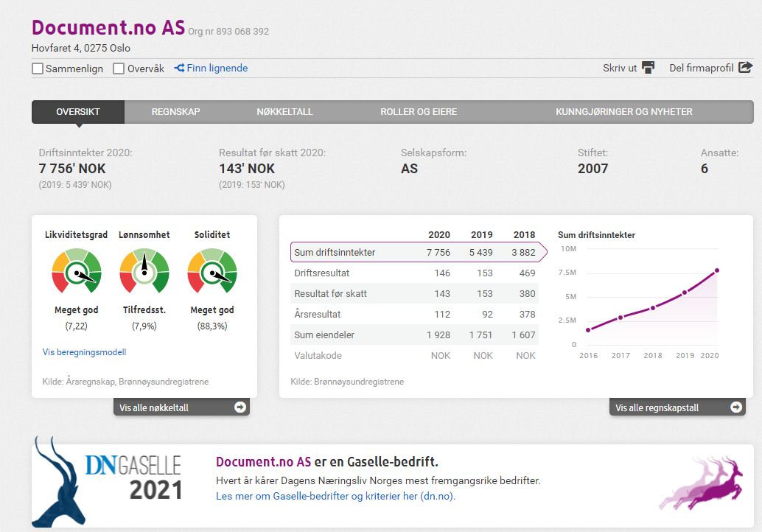The image size is (762, 532).
Task: Click the 2020 data point on chart
Action: click(716, 270)
